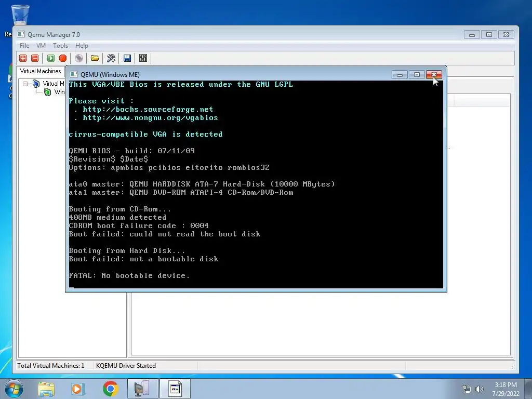Open the volume speaker tray icon
Screen dimensions: 532x399
tap(480, 389)
